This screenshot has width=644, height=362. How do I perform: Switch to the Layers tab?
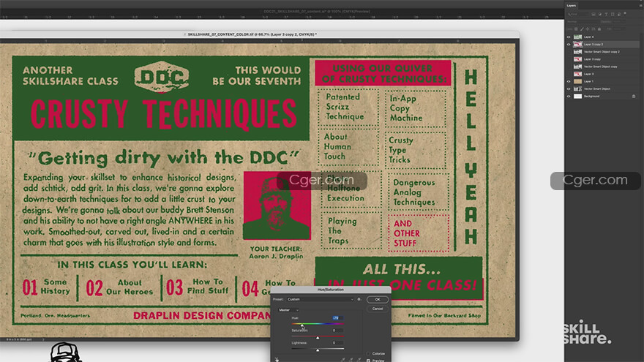click(x=572, y=6)
